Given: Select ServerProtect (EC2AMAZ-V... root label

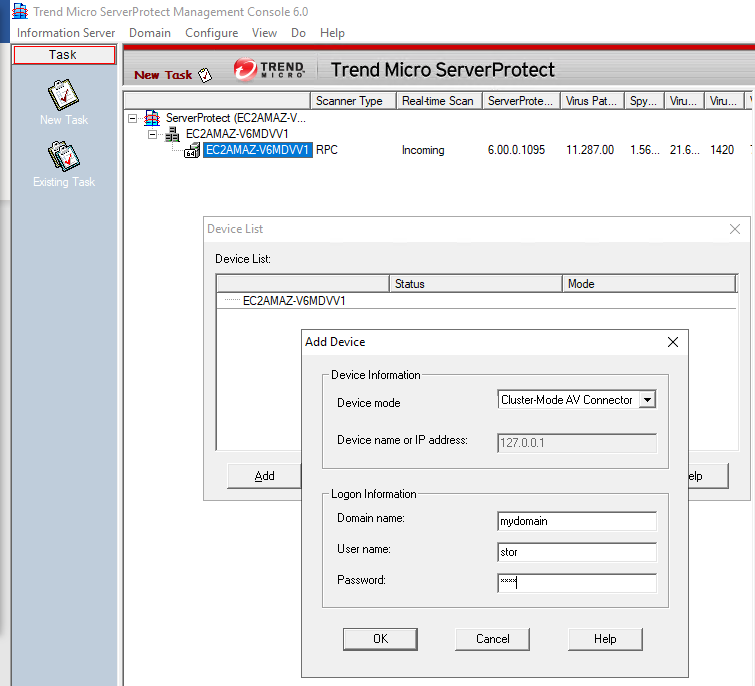Looking at the screenshot, I should [235, 118].
